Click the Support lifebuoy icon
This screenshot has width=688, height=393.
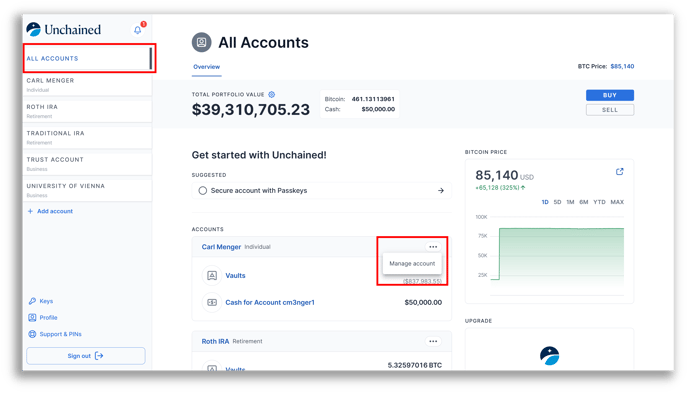tap(32, 334)
